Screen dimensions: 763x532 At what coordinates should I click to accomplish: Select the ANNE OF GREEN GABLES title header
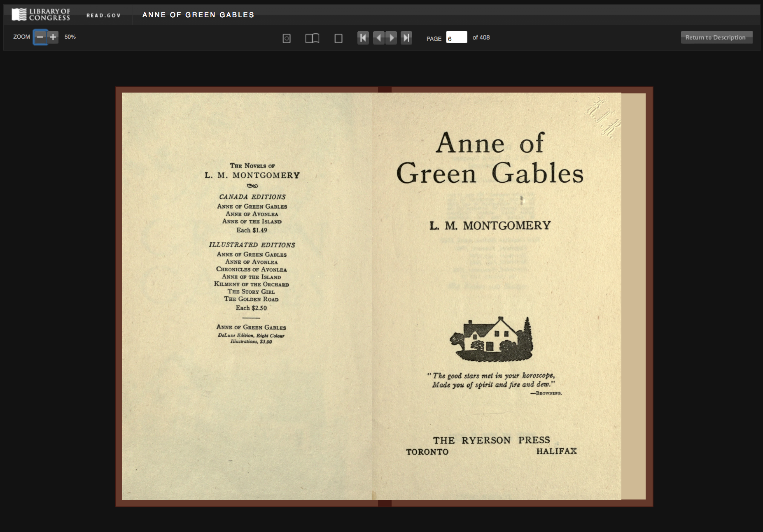[198, 15]
